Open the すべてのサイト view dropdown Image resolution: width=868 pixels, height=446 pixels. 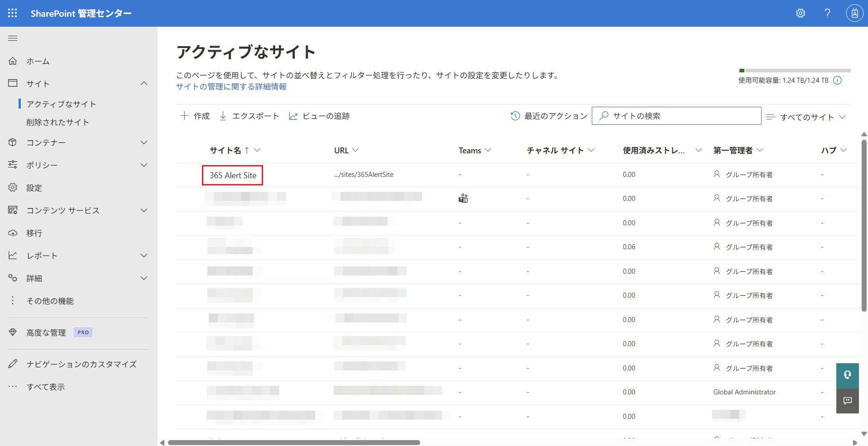pos(806,117)
